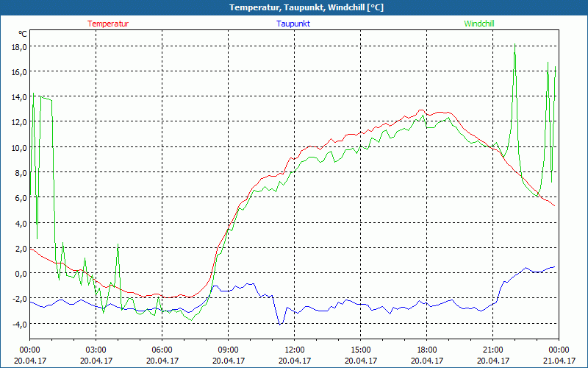Click the blue Taupunkt legend label
The width and height of the screenshot is (588, 368).
click(293, 24)
